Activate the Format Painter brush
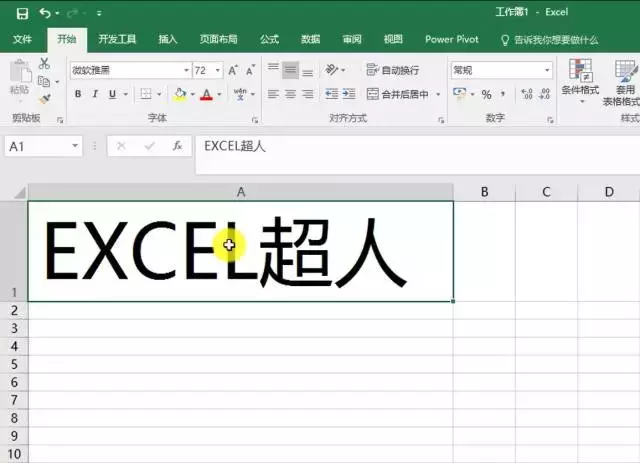The image size is (640, 463). 44,99
